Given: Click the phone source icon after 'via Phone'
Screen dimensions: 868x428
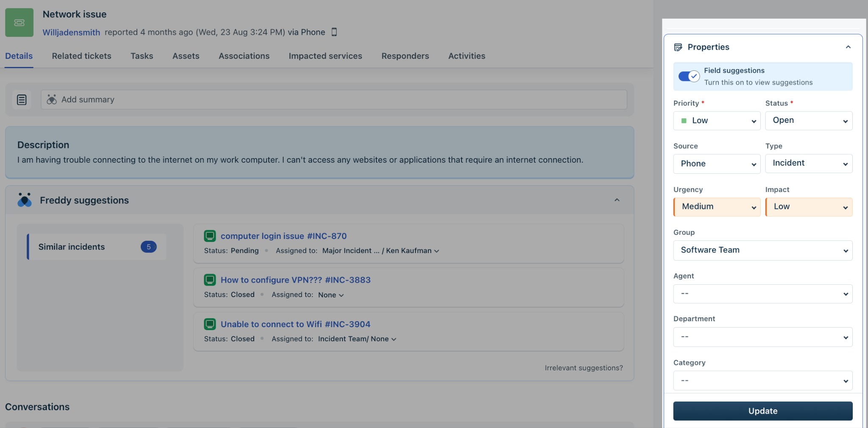Looking at the screenshot, I should click(x=334, y=32).
